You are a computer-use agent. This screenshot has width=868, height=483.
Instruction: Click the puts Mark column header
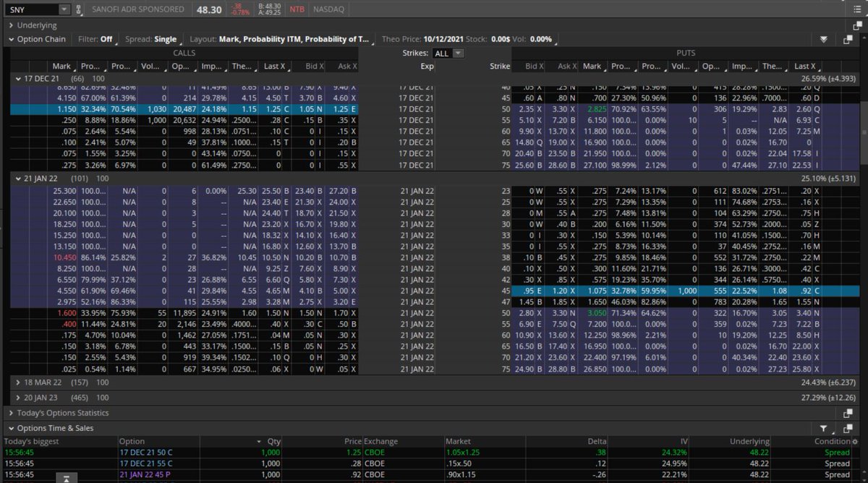(x=592, y=66)
